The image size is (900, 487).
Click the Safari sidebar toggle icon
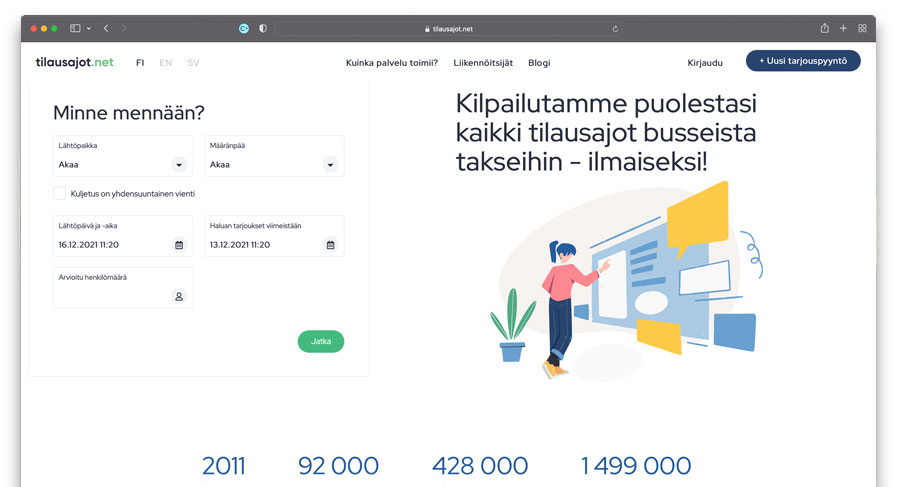(x=75, y=29)
